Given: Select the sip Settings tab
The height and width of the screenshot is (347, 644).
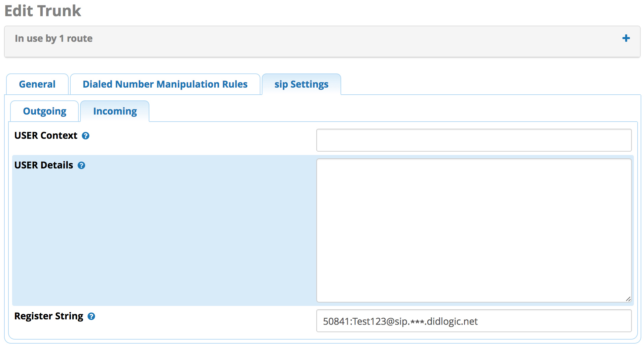Looking at the screenshot, I should coord(301,84).
